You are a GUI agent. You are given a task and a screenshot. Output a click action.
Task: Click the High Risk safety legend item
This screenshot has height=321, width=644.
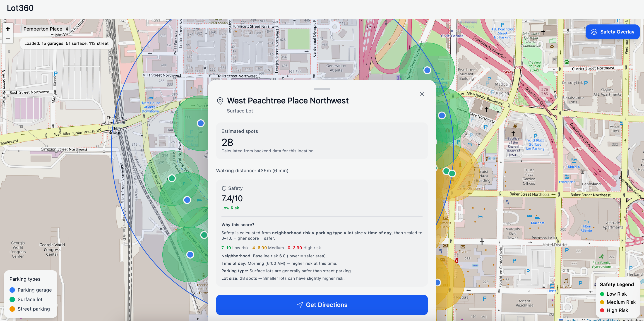pyautogui.click(x=617, y=310)
